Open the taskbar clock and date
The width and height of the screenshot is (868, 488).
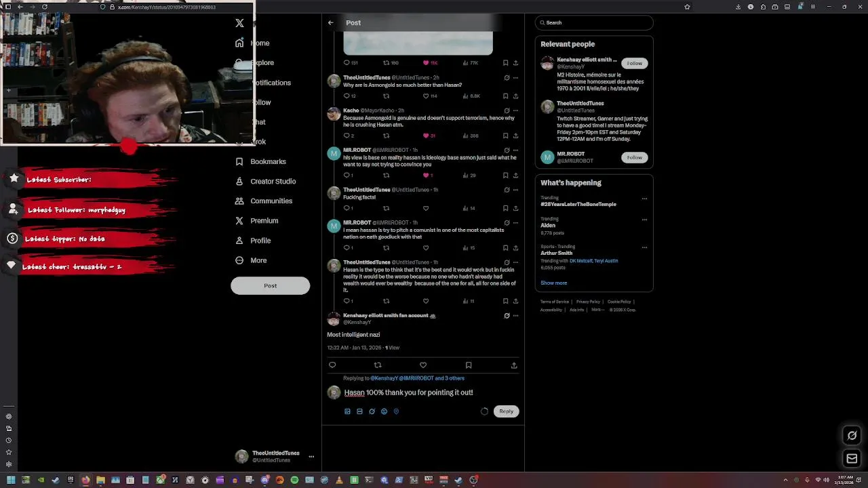[x=845, y=479]
